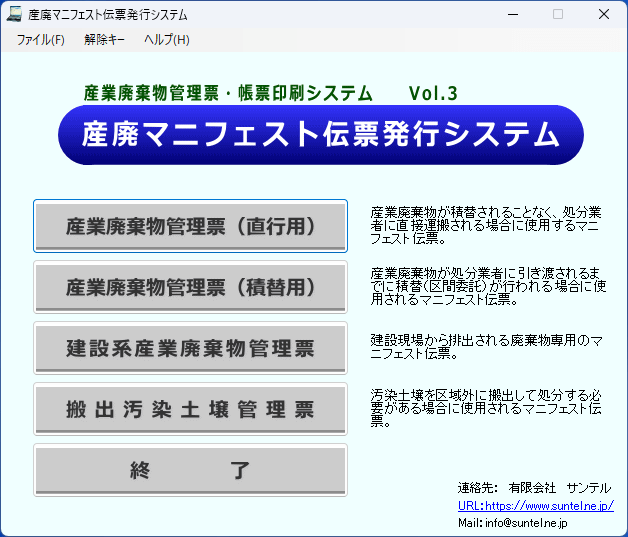Click the description beginning 産業廃棄物が処分業者に引き渡される
628x537 pixels.
click(488, 286)
